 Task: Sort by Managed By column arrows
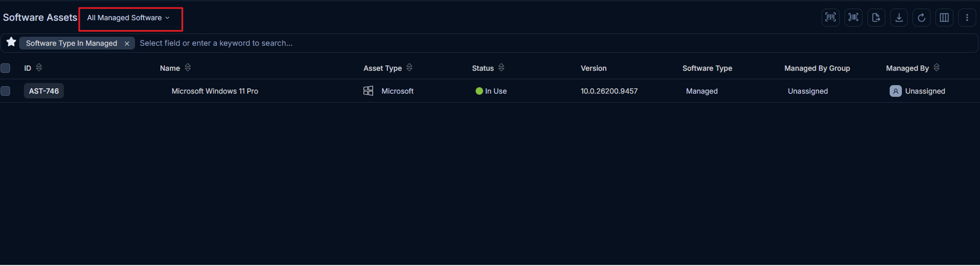[x=936, y=68]
